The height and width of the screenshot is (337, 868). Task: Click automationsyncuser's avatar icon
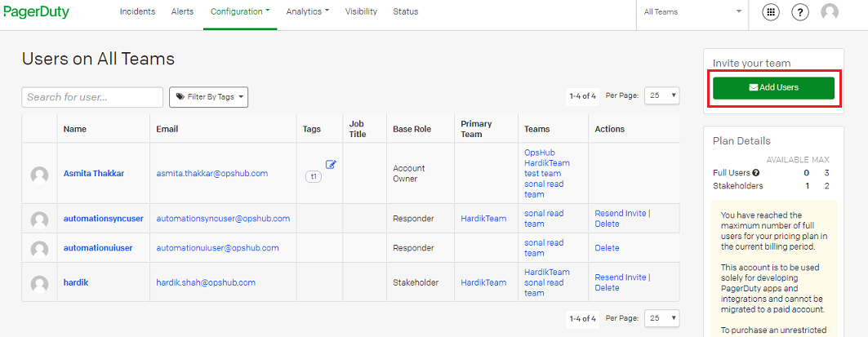(39, 219)
